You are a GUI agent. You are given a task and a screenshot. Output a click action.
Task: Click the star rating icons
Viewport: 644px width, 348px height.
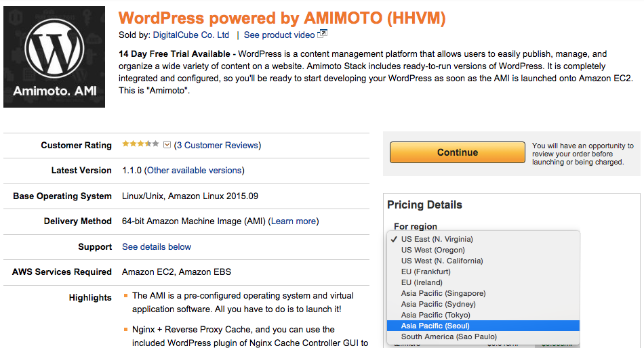(140, 144)
